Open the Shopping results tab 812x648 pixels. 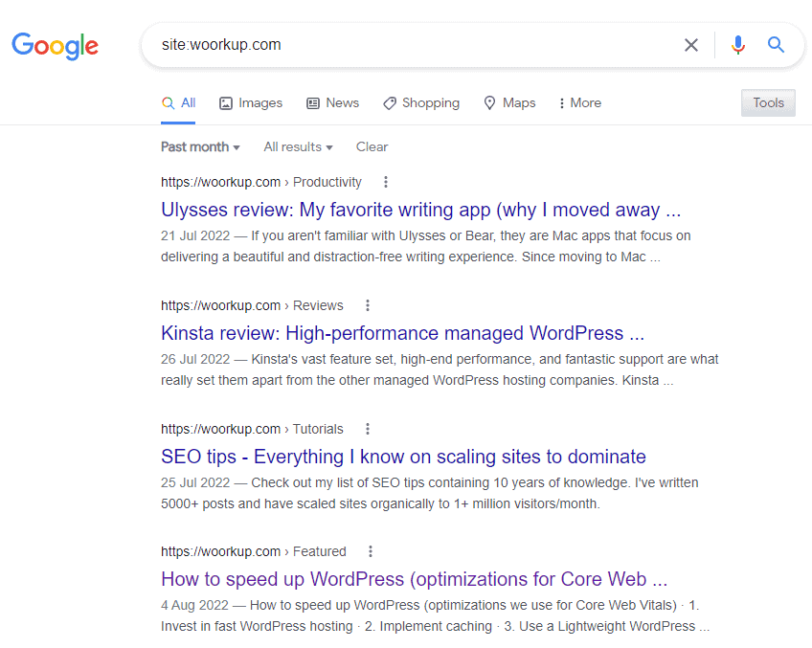click(421, 102)
